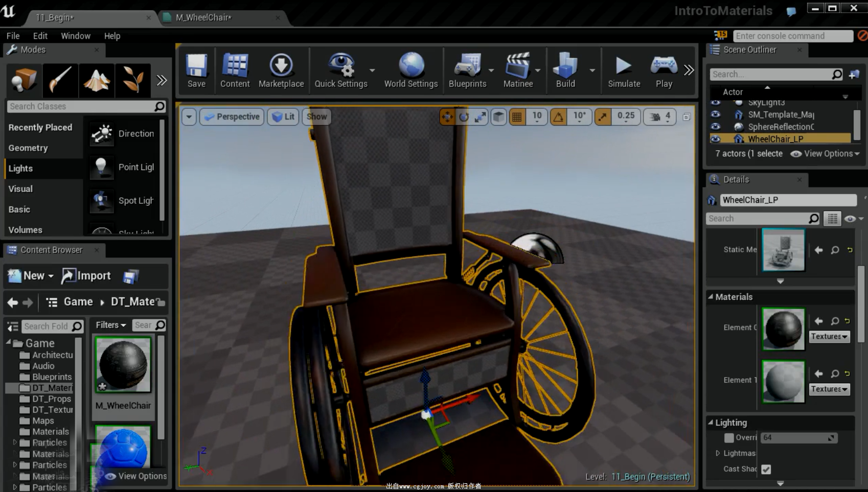This screenshot has width=868, height=492.
Task: Click Import in Content Browser
Action: tap(86, 276)
